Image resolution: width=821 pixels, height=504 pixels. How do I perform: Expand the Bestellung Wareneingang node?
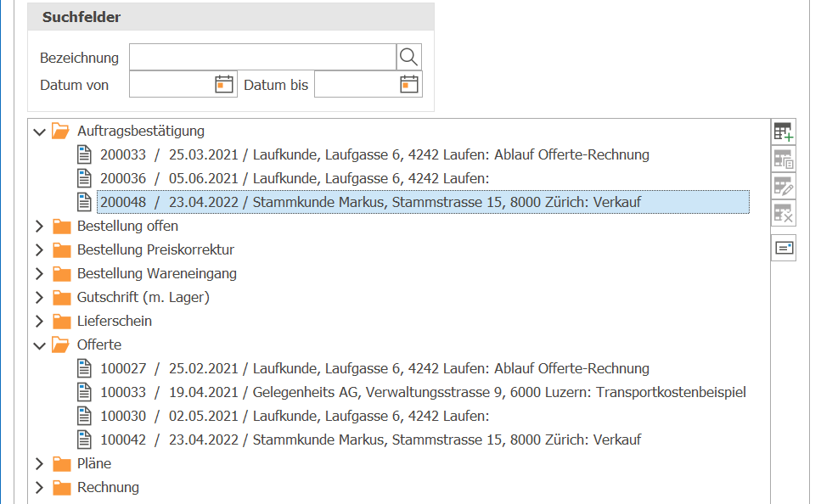click(x=39, y=274)
